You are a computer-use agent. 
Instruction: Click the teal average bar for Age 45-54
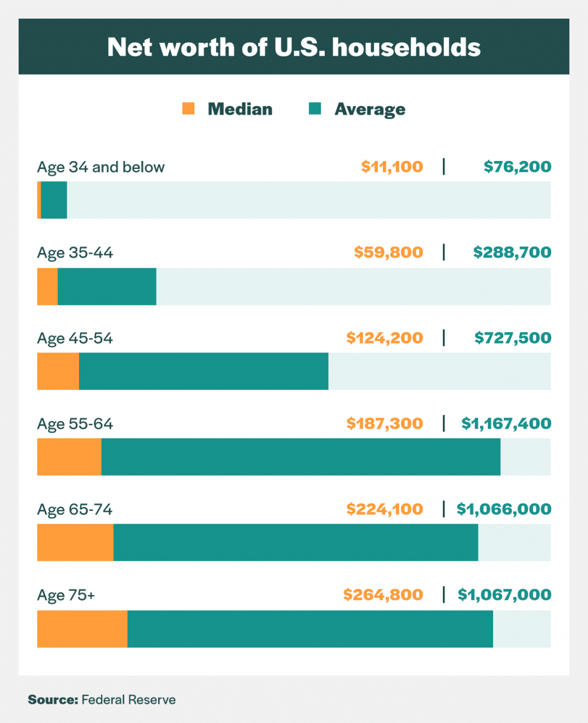(x=203, y=371)
